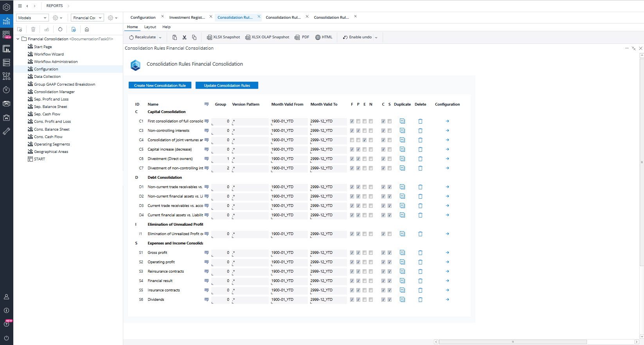Delete rule S6 Dividends
This screenshot has width=644, height=345.
[420, 300]
